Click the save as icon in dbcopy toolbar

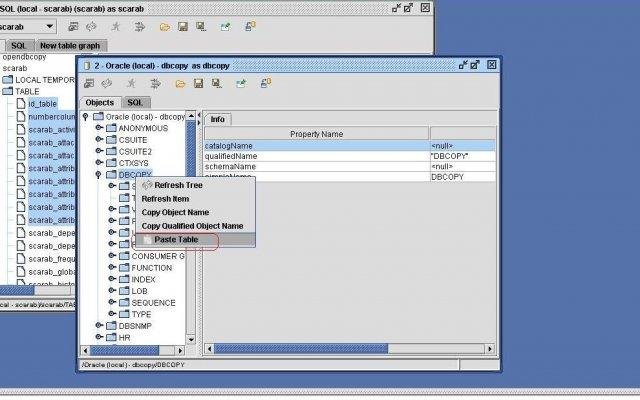click(x=216, y=84)
